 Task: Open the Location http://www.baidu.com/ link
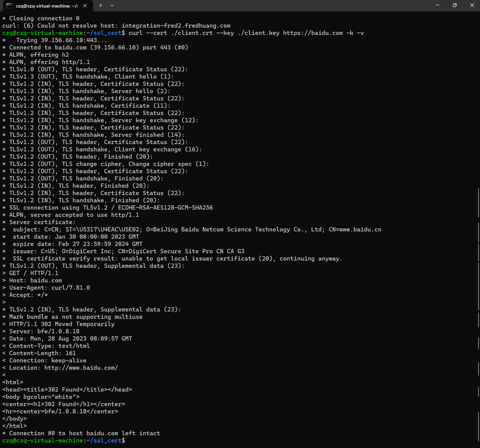click(81, 368)
